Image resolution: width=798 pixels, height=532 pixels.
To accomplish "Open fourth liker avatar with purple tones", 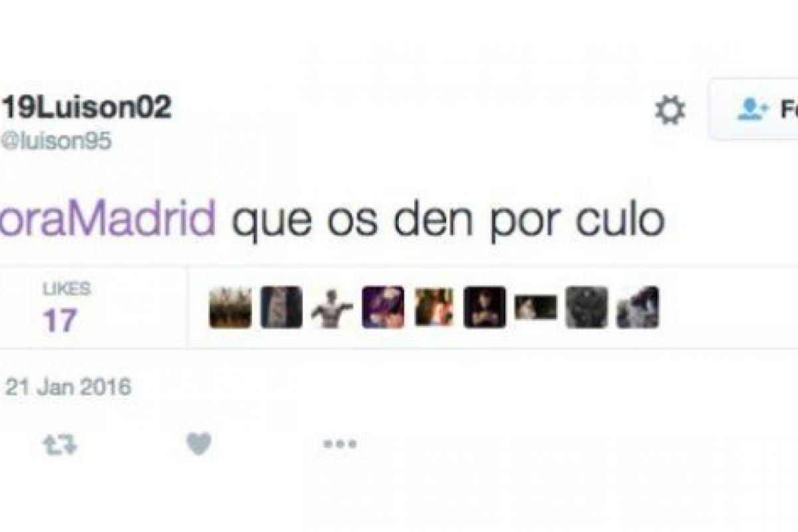I will [383, 307].
